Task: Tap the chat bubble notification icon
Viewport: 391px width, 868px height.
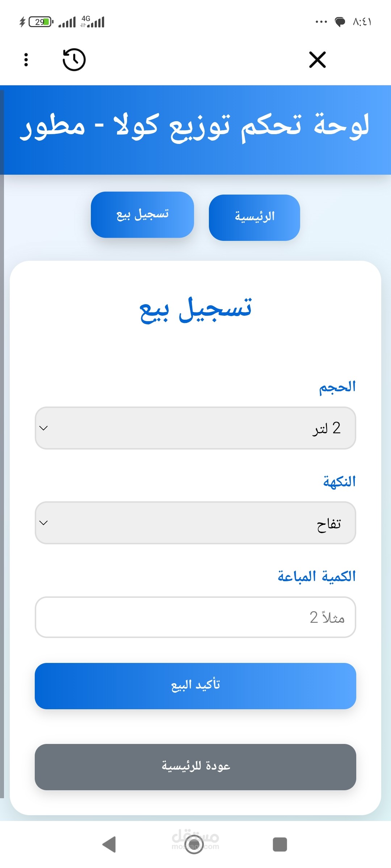Action: pos(340,22)
